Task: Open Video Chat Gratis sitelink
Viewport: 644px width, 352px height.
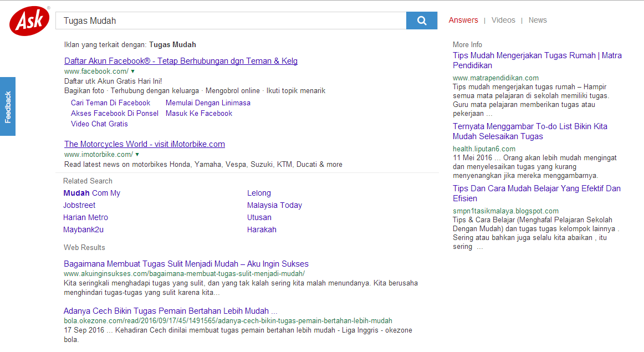Action: (99, 124)
